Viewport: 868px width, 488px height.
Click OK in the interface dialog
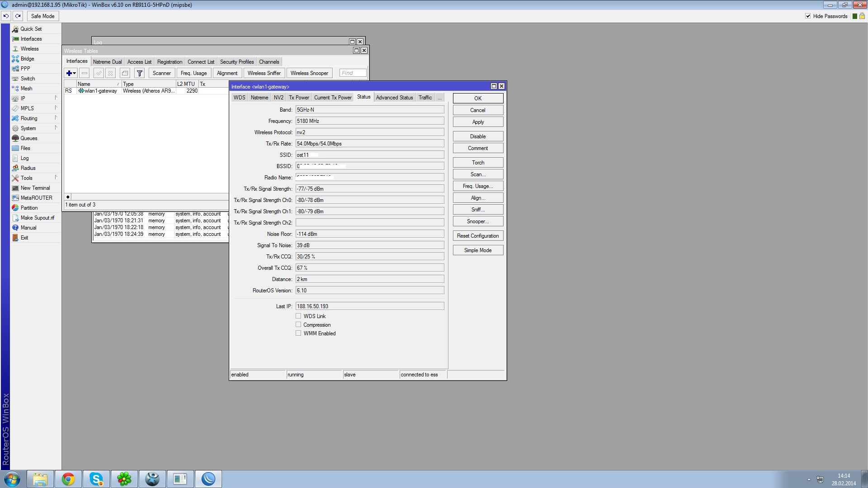click(478, 99)
